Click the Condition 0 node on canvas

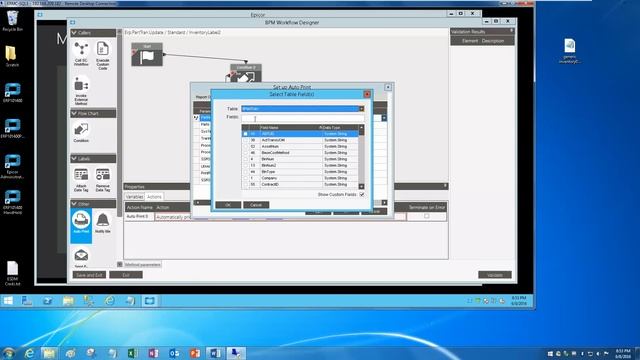point(246,73)
